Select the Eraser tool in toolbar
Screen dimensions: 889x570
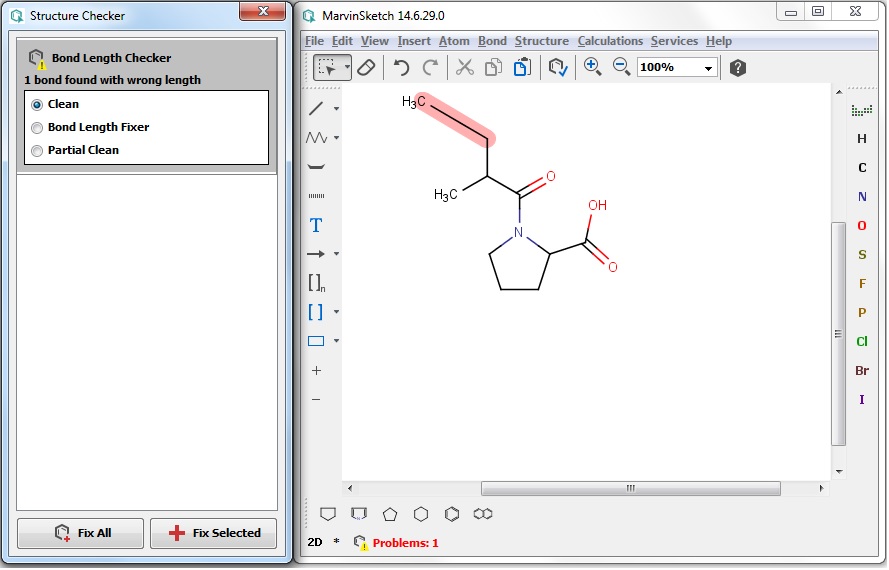click(366, 67)
